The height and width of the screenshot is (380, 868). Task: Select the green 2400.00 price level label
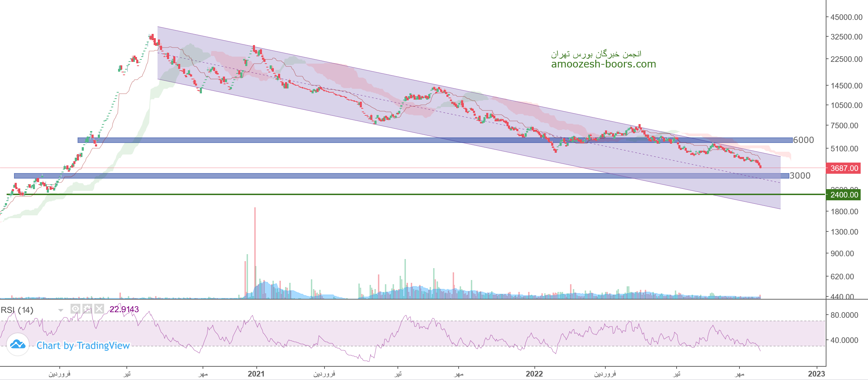coord(844,195)
